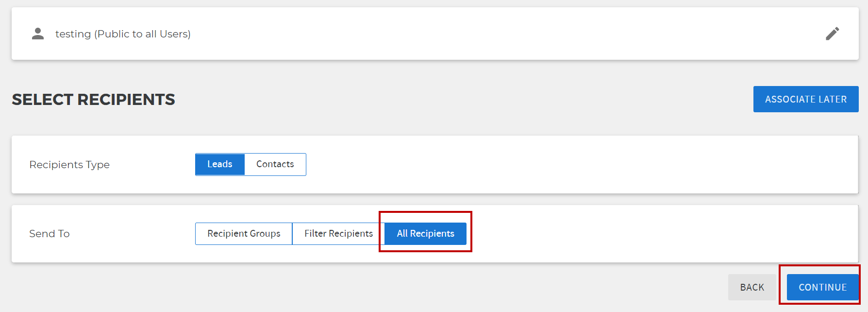Choose Recipient Groups under Send To

coord(244,234)
